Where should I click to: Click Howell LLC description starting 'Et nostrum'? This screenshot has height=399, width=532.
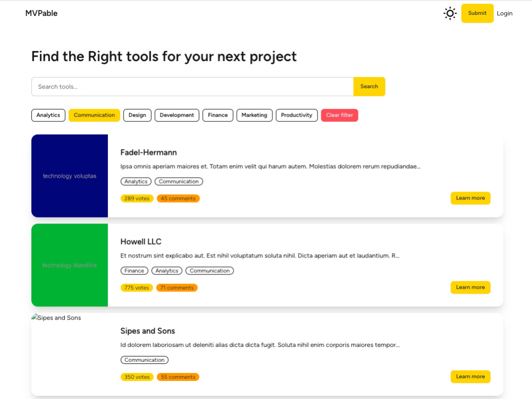coord(260,255)
